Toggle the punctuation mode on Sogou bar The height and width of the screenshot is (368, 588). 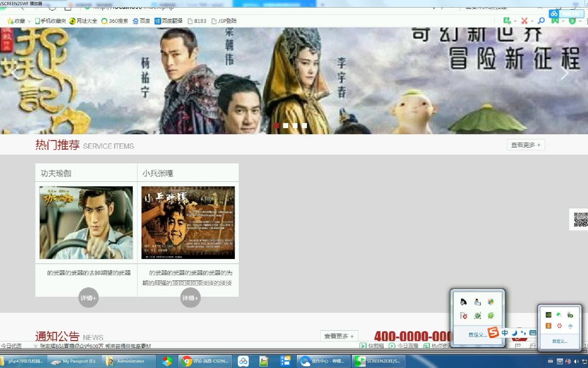[523, 333]
